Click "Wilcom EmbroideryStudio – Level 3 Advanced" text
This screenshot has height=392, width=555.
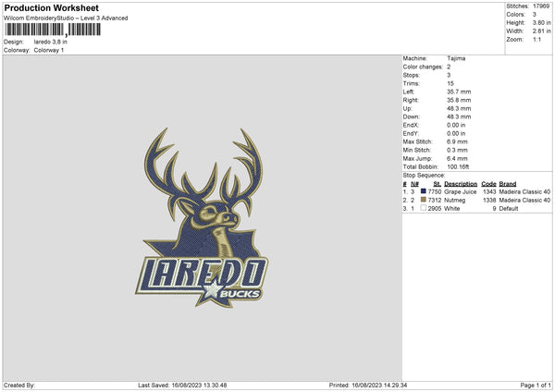66,18
